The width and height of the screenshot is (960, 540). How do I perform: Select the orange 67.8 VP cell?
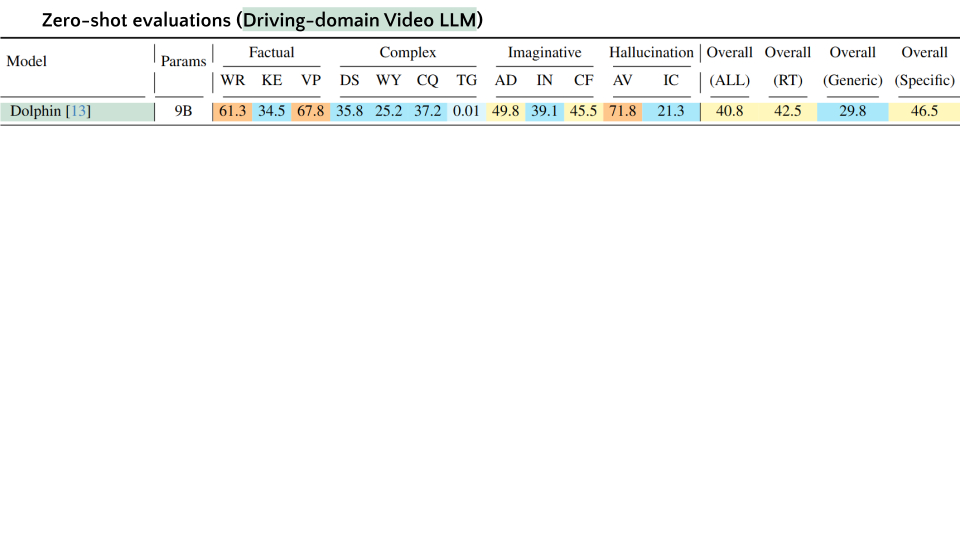310,111
